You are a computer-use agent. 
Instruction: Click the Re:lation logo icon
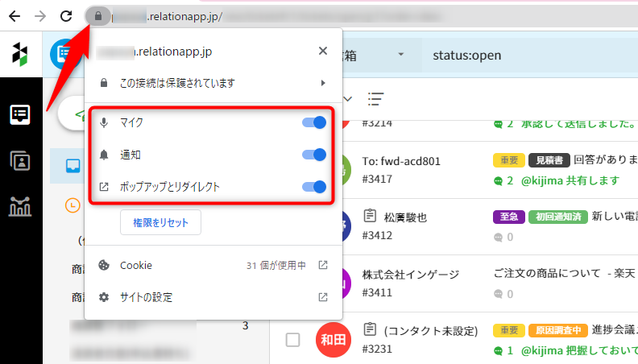(20, 55)
